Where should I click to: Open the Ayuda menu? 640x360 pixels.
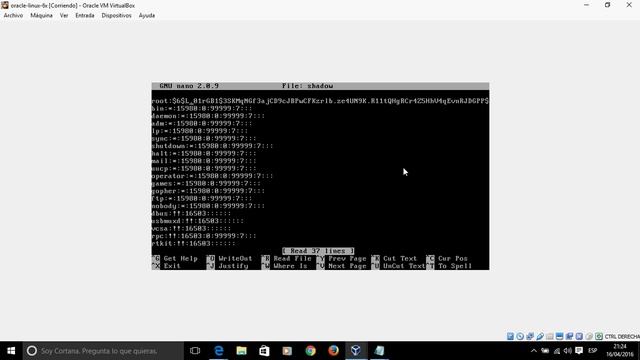[x=147, y=16]
